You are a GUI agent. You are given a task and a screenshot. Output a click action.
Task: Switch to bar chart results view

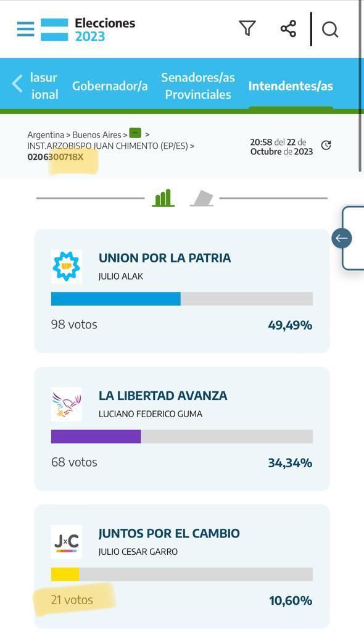pos(163,198)
